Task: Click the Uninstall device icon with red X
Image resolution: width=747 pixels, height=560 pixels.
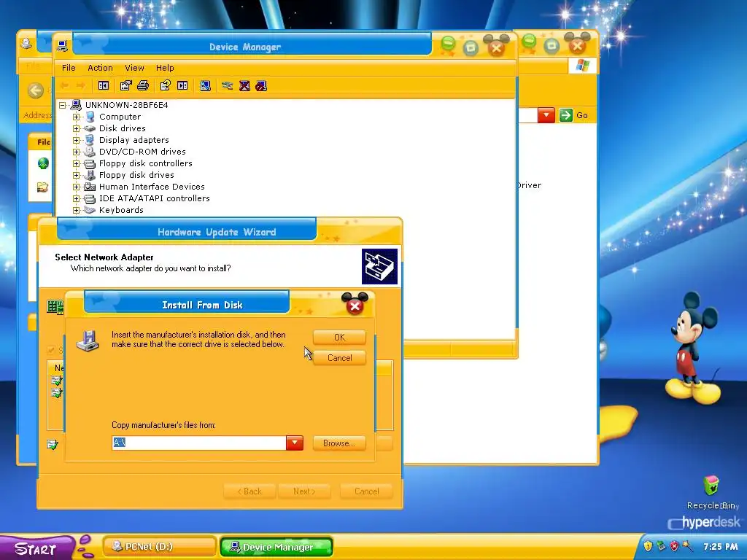Action: 244,86
